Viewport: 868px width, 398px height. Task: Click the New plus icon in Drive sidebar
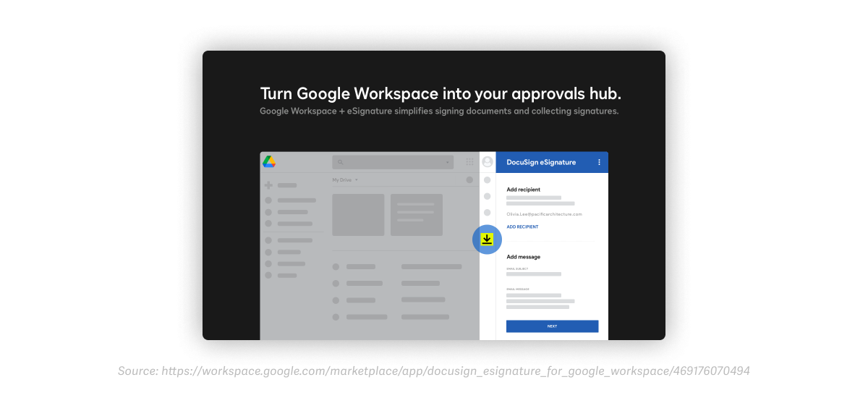coord(268,185)
